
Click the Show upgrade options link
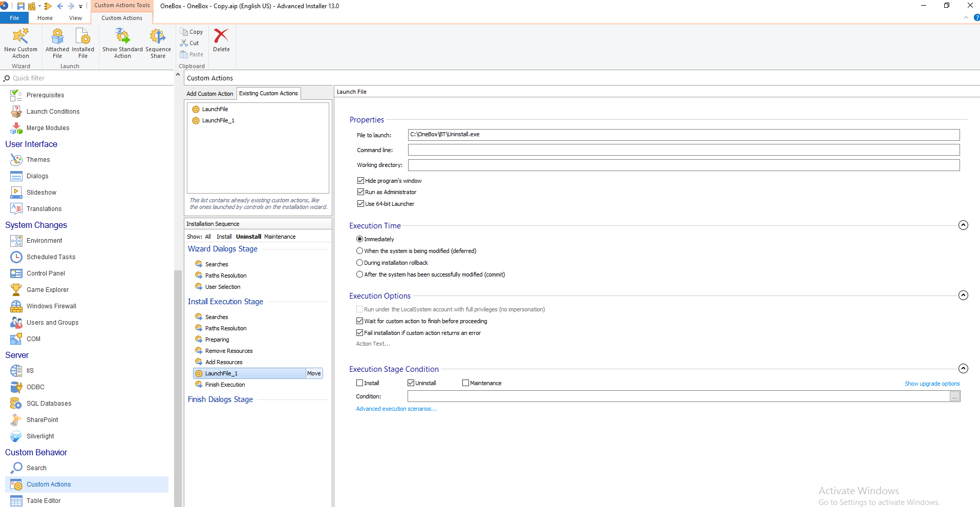point(931,384)
